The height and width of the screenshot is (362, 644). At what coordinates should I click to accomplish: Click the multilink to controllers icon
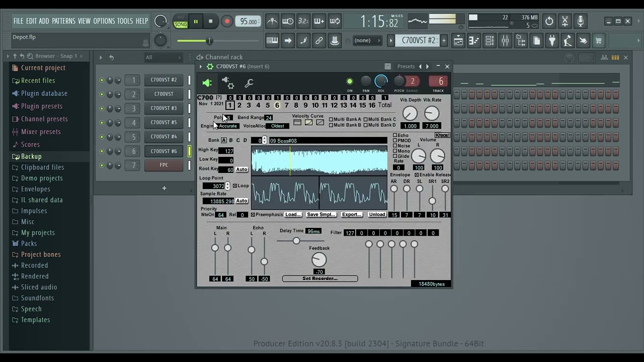(x=319, y=41)
